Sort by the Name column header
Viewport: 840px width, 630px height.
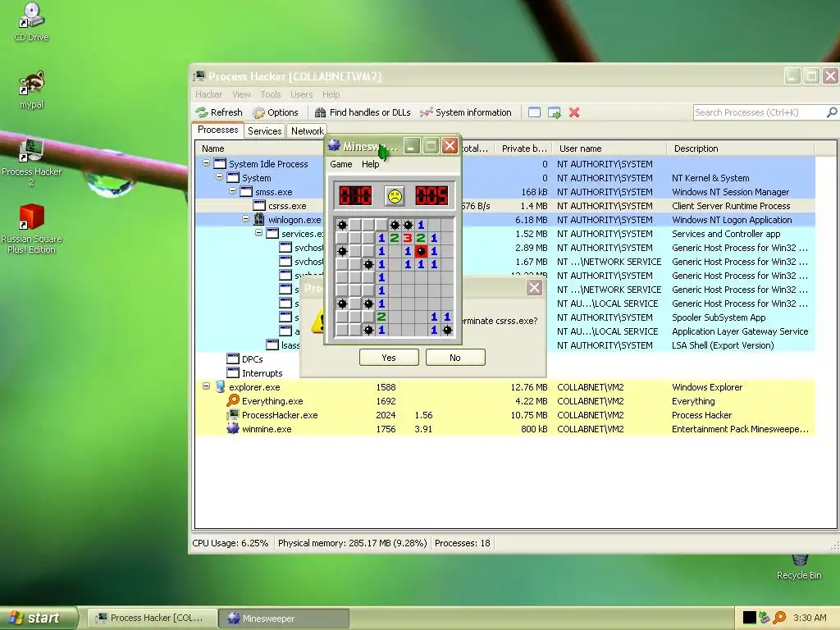pos(260,148)
